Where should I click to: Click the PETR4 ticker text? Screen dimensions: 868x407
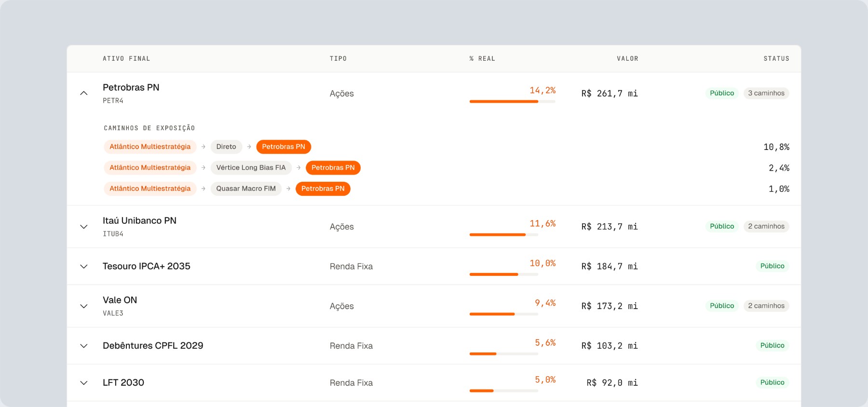click(113, 101)
